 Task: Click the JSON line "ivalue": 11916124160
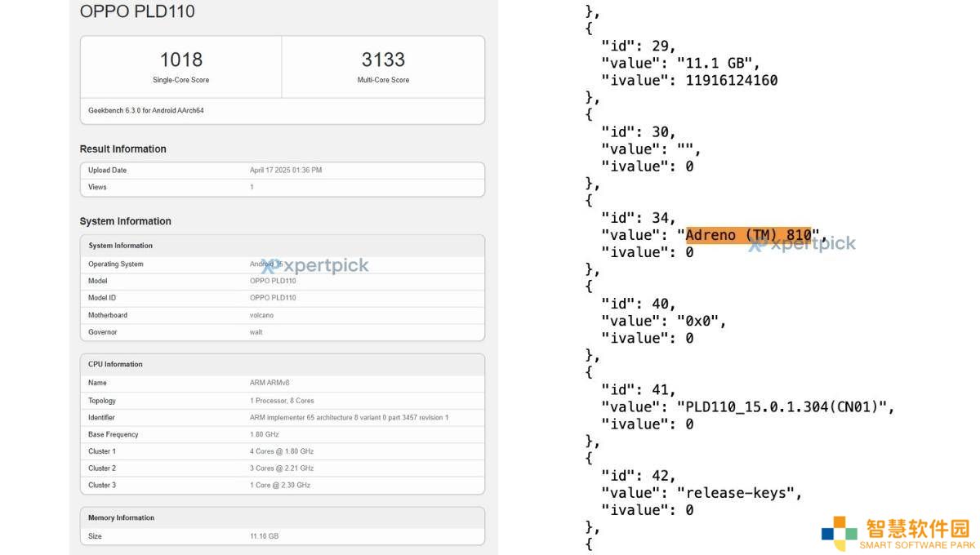(689, 80)
